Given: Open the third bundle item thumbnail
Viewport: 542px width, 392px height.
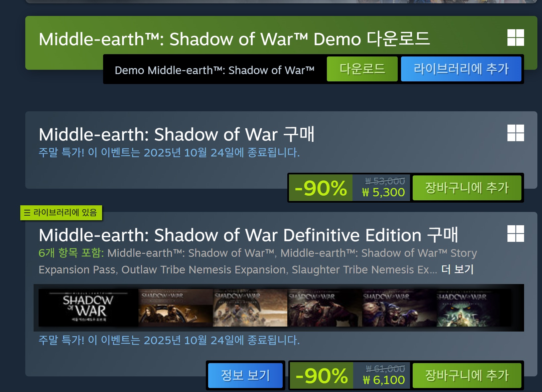Looking at the screenshot, I should 250,308.
